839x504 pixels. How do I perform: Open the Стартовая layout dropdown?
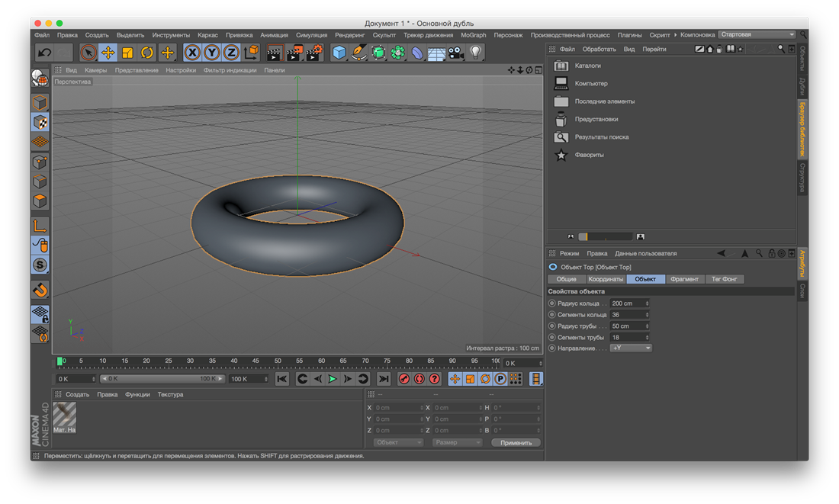coord(757,34)
